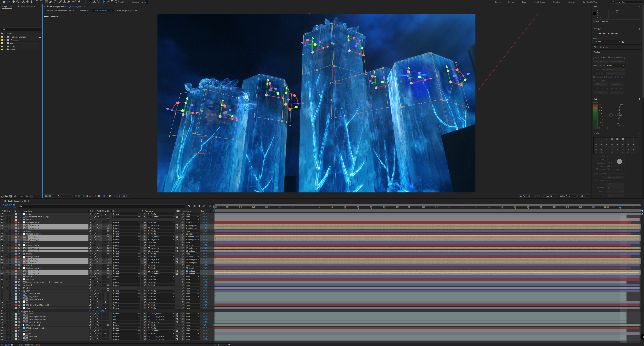The width and height of the screenshot is (644, 346).
Task: Click the snapshot camera icon in viewer
Action: (110, 196)
